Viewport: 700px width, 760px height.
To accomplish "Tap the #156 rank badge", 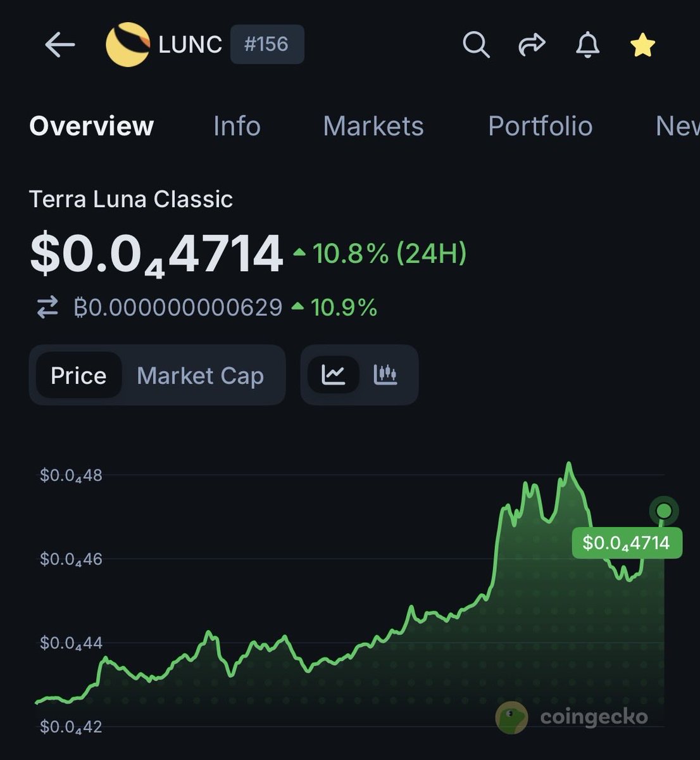I will pyautogui.click(x=266, y=44).
